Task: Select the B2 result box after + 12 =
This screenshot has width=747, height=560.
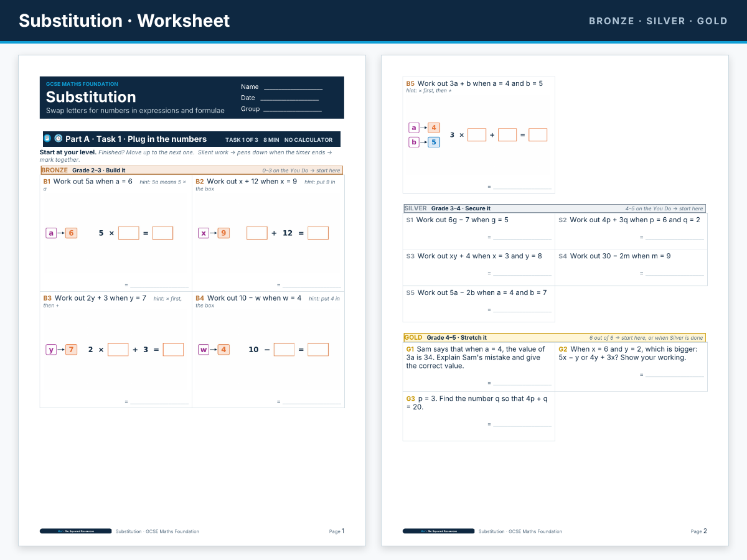Action: coord(318,233)
